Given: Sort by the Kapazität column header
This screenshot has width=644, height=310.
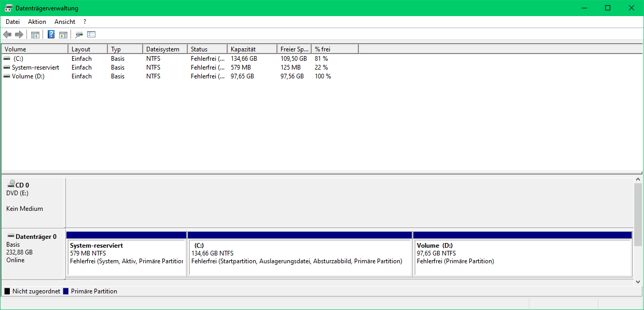Looking at the screenshot, I should click(252, 49).
